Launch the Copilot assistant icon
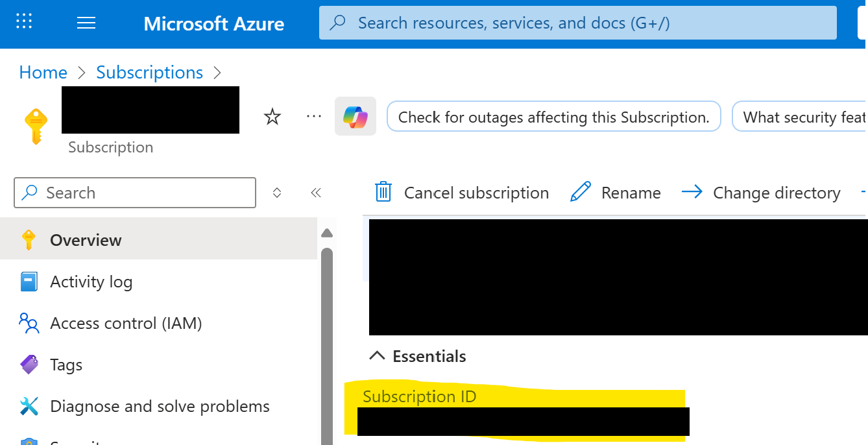868x445 pixels. tap(355, 116)
